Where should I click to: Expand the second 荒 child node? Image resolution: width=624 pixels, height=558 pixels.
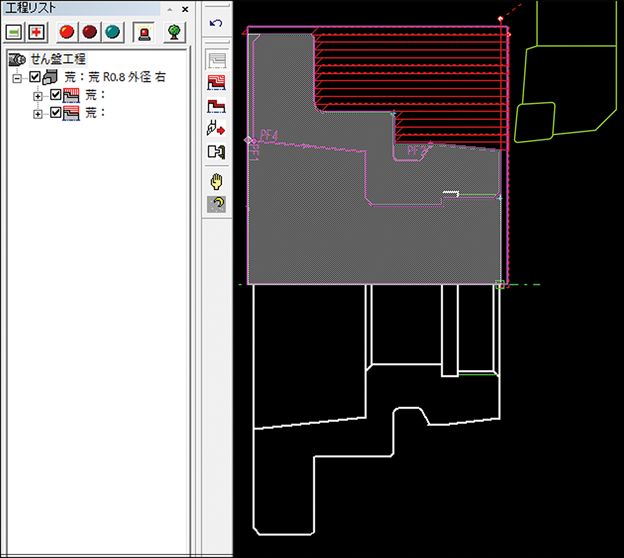click(38, 113)
